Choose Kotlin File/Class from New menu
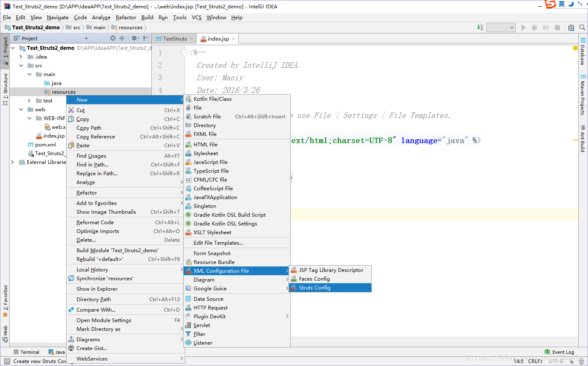Screen dimensions: 588x366 point(237,99)
